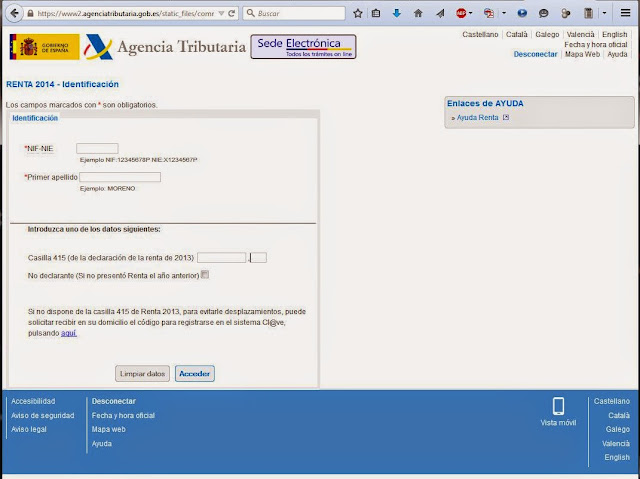
Task: Click the Gobierno de España logo
Action: [44, 47]
